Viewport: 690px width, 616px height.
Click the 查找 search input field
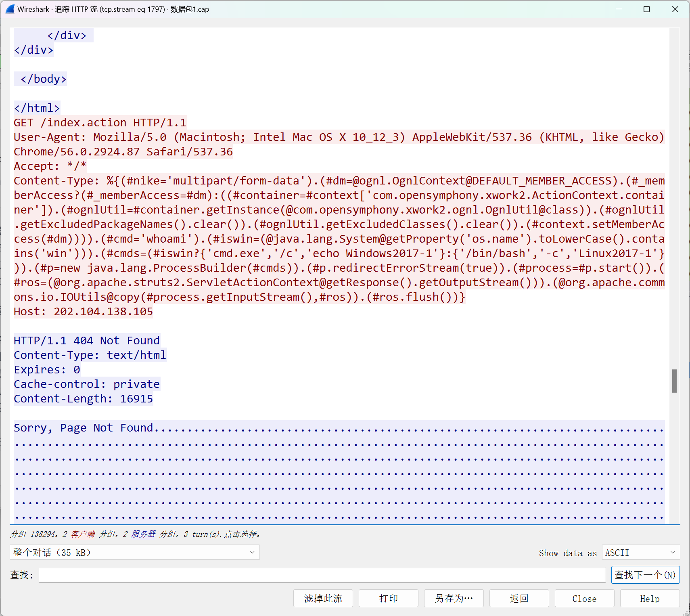coord(322,575)
